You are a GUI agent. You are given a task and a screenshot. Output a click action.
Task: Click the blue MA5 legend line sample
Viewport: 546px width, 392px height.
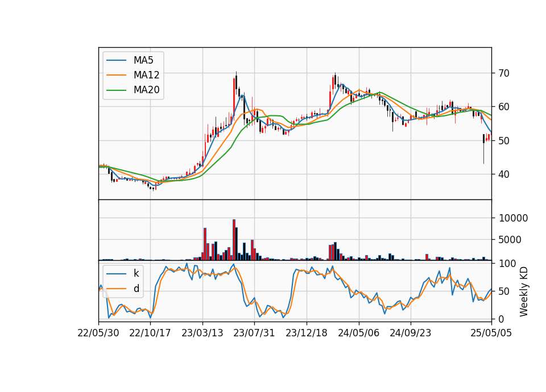coord(116,60)
